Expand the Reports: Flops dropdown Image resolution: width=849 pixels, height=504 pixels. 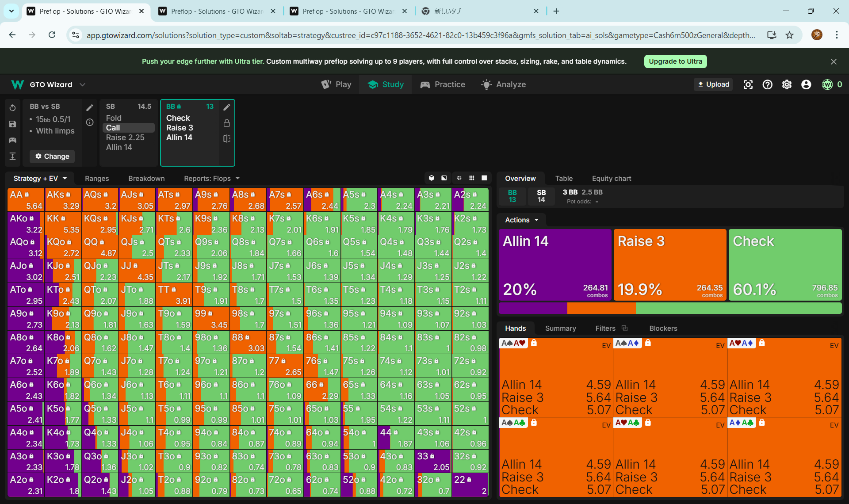[211, 178]
